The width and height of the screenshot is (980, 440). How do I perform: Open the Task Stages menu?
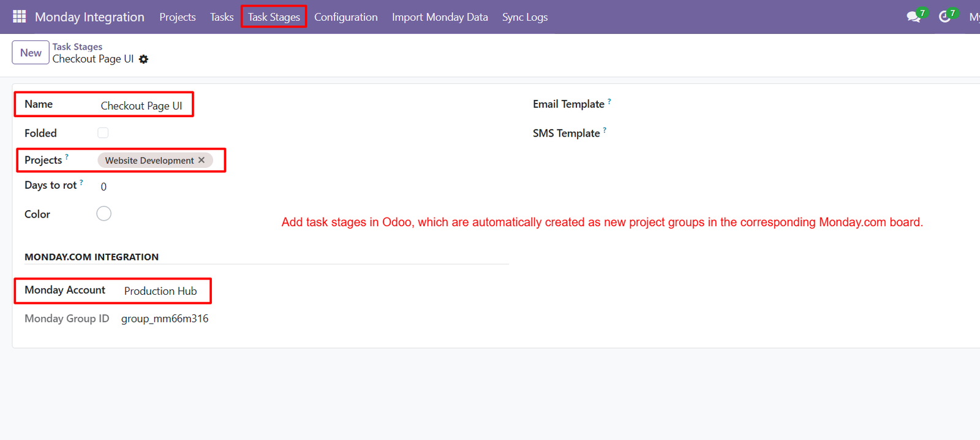pyautogui.click(x=274, y=17)
